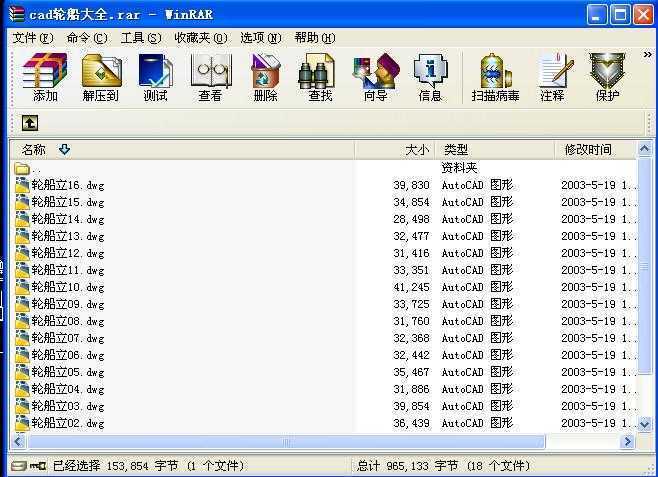Click the horizontal scrollbar thumb
Image resolution: width=658 pixels, height=477 pixels.
click(286, 441)
